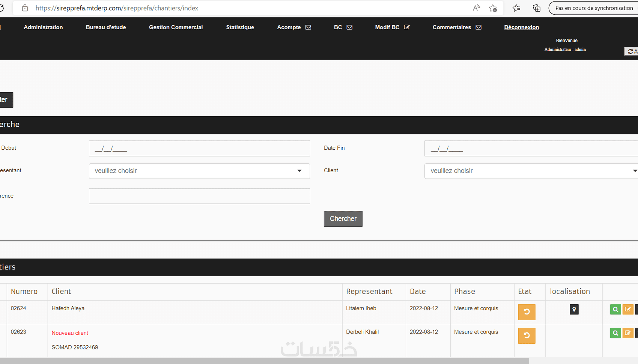Click the Chercher button
Image resolution: width=638 pixels, height=364 pixels.
point(343,219)
